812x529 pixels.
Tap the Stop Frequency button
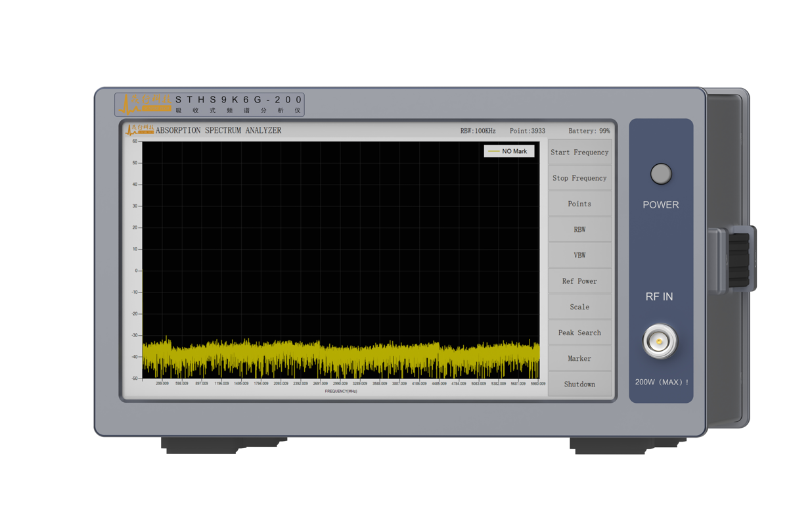click(x=579, y=178)
